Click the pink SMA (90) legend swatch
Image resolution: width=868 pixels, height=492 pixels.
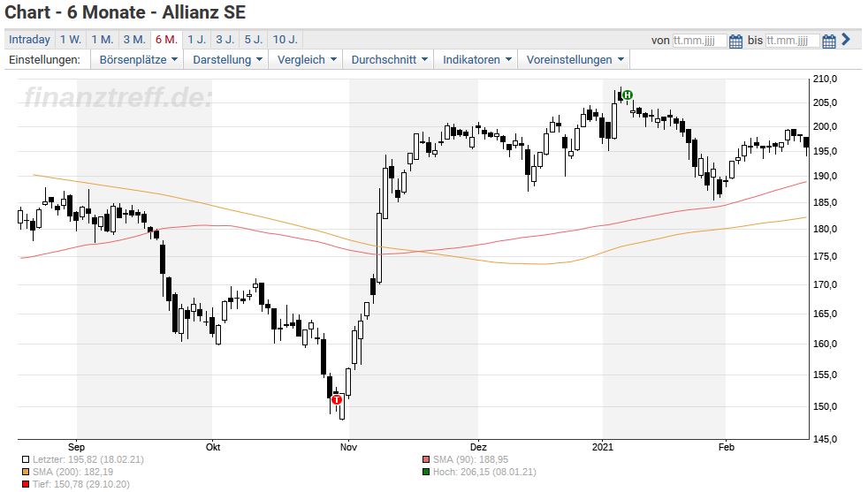(x=426, y=460)
